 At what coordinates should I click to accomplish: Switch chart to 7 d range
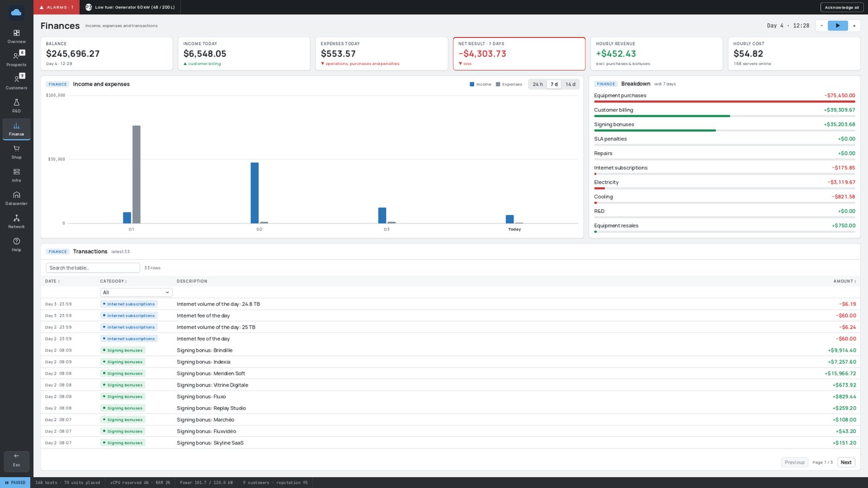coord(554,84)
